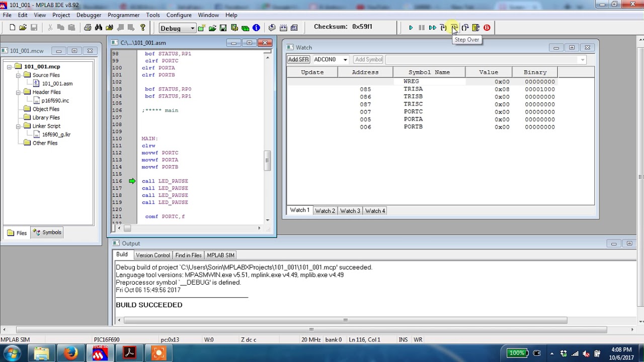Click the Save Workspace icon
Viewport: 644px width, 362px height.
pos(223,28)
